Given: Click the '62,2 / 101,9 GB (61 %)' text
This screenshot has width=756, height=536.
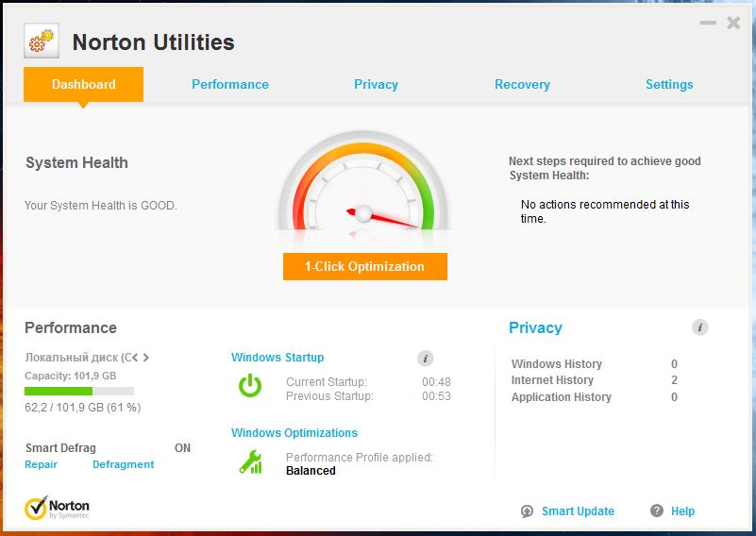Looking at the screenshot, I should click(x=82, y=408).
